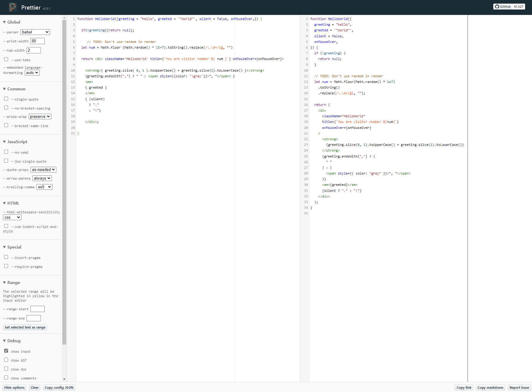Open the html-whitespace-sensitivity css dropdown

[12, 217]
